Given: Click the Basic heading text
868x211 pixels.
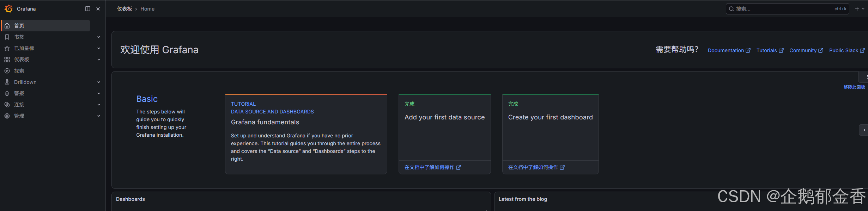Looking at the screenshot, I should (147, 99).
